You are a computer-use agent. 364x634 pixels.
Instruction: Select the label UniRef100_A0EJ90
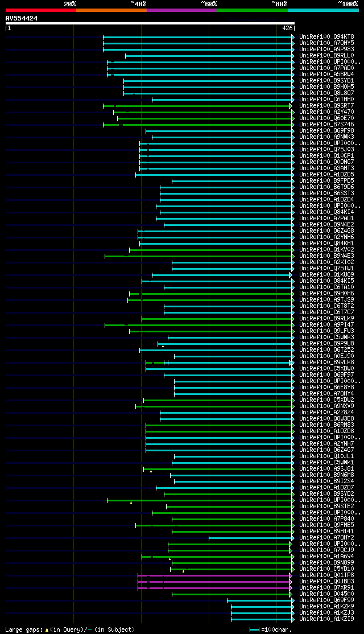click(326, 356)
